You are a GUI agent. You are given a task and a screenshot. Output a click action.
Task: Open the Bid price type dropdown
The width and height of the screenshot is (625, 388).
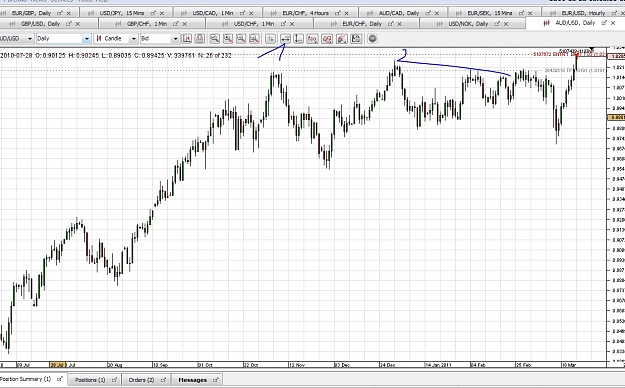coord(175,39)
